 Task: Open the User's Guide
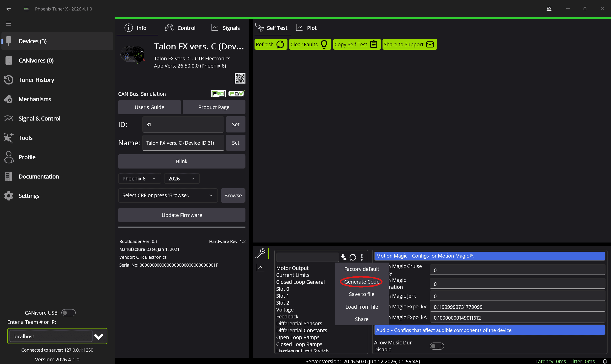[149, 107]
